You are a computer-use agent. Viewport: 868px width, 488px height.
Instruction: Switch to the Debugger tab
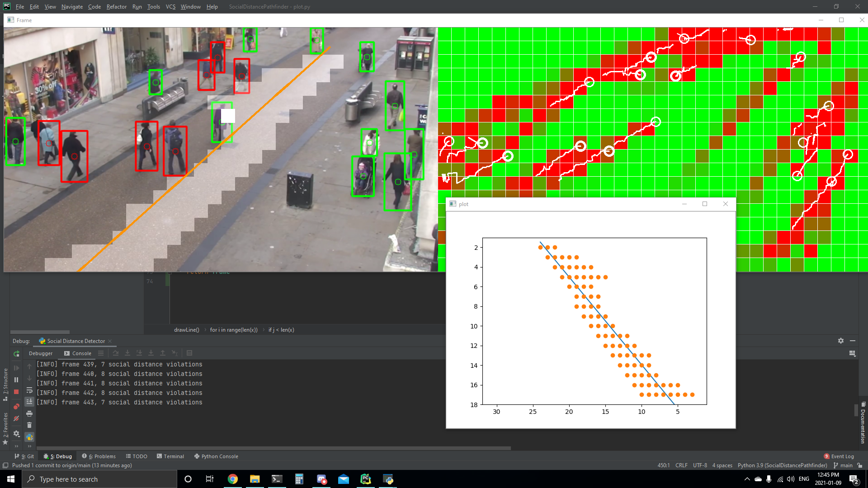(x=41, y=353)
